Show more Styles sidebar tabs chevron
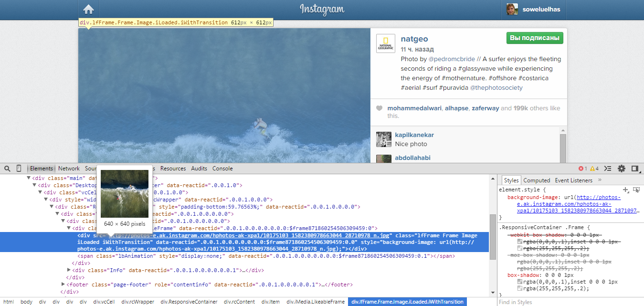 [600, 180]
